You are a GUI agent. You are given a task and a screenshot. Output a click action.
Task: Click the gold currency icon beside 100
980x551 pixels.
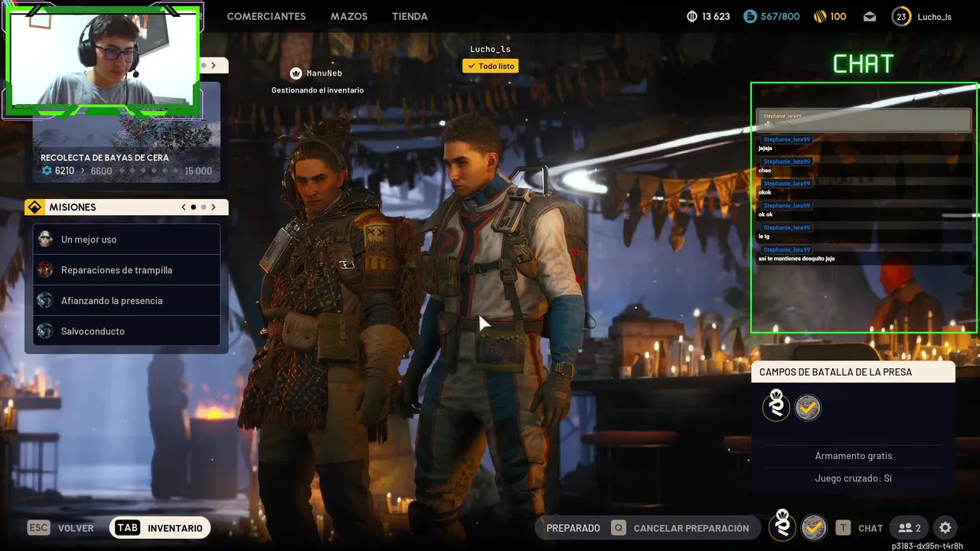coord(818,16)
